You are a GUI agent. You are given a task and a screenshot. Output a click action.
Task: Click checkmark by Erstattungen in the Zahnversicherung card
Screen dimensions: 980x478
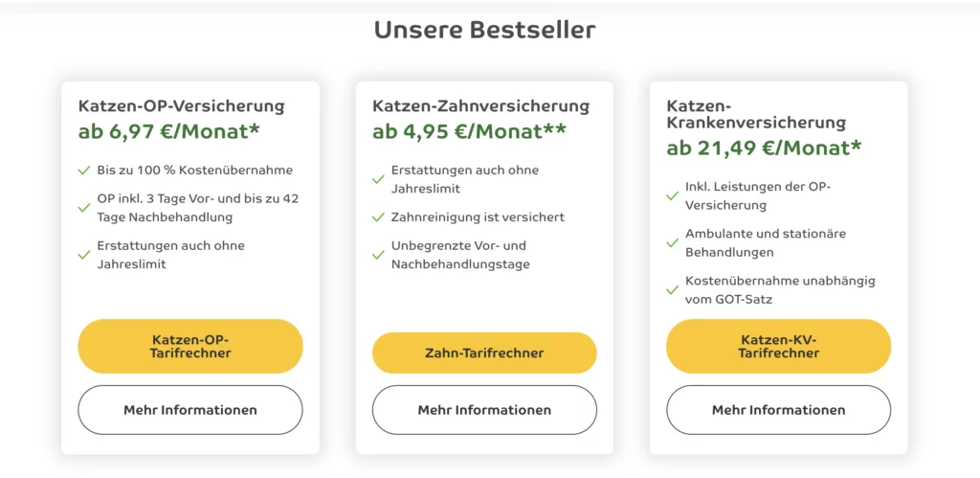pos(378,179)
